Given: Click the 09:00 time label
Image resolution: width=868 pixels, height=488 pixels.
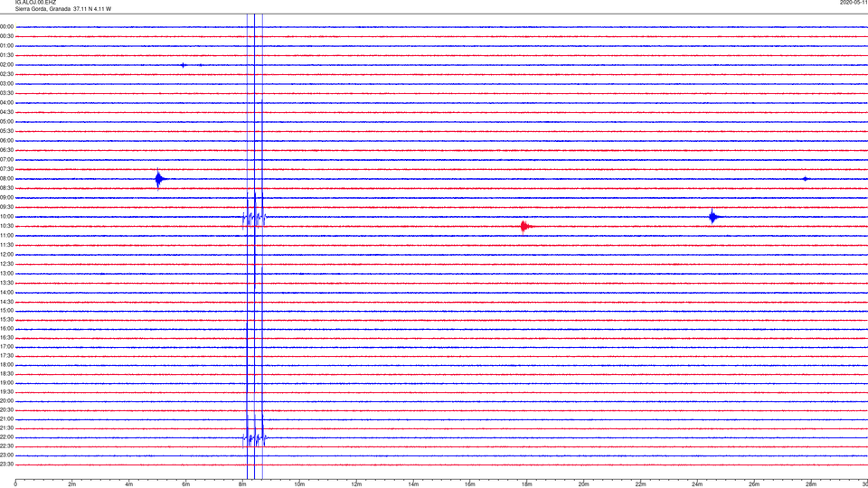Looking at the screenshot, I should pos(7,198).
